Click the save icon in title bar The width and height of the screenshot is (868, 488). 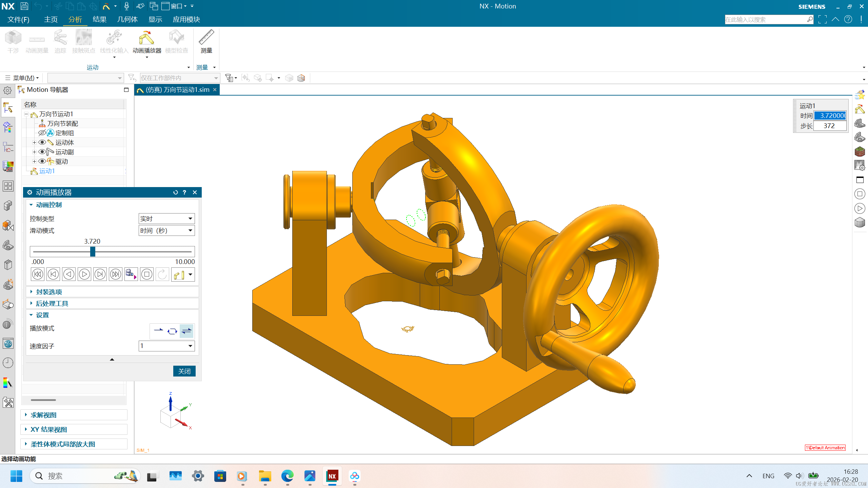24,6
